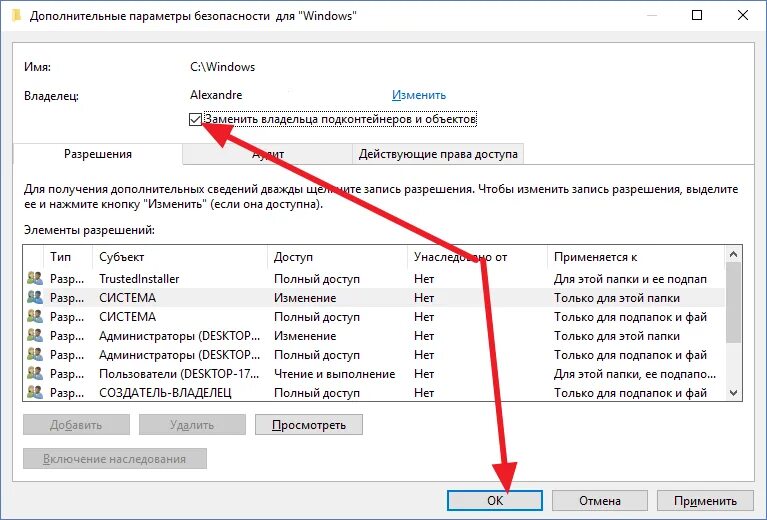Close the security settings dialog
767x520 pixels.
pos(743,15)
